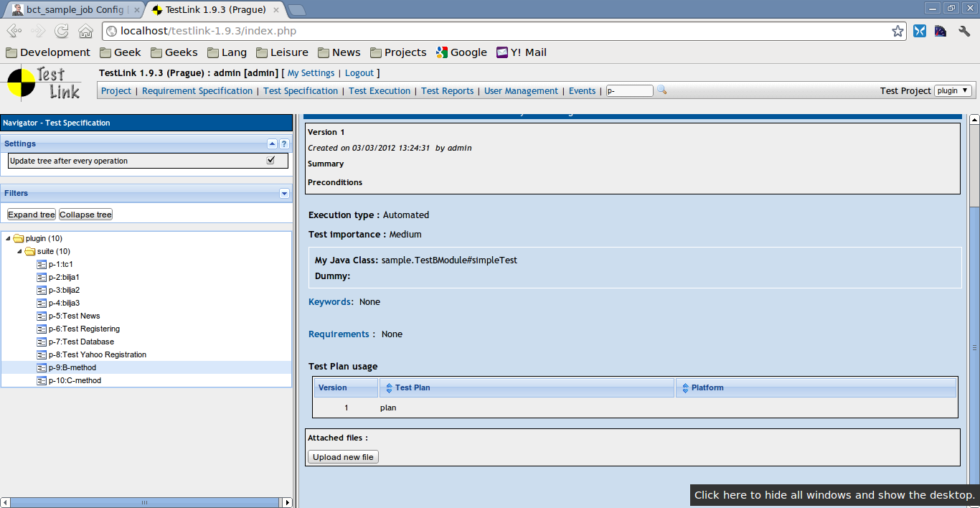980x508 pixels.
Task: Expand the Filters panel
Action: [x=284, y=194]
